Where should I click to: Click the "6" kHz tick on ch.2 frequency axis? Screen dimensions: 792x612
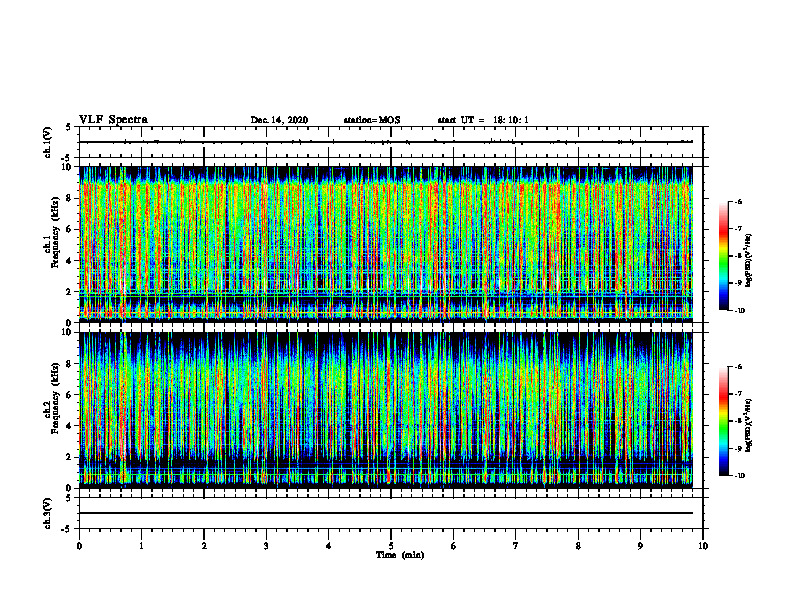[x=70, y=395]
